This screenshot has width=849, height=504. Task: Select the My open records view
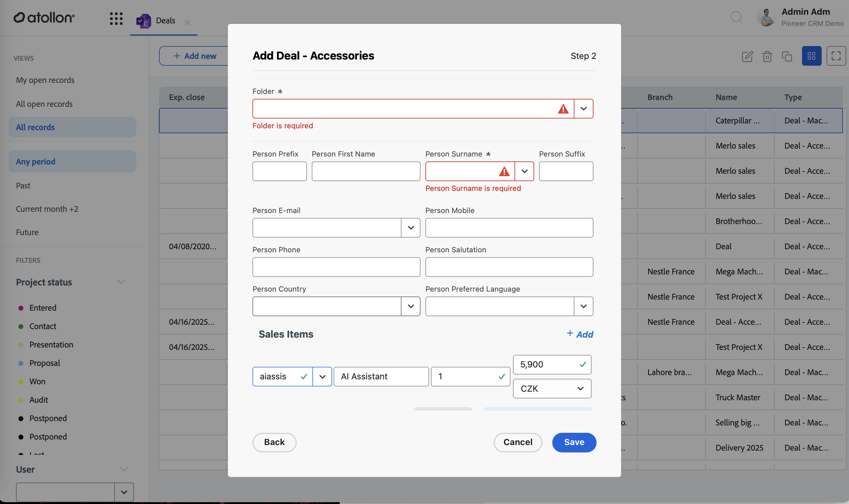coord(45,80)
